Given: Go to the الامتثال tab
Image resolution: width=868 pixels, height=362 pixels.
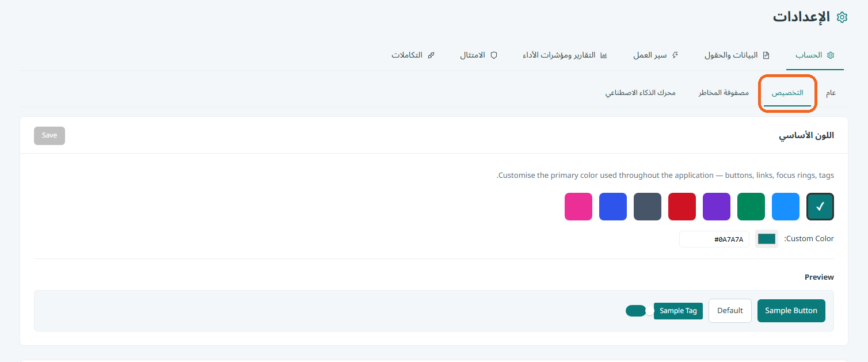Looking at the screenshot, I should (478, 55).
